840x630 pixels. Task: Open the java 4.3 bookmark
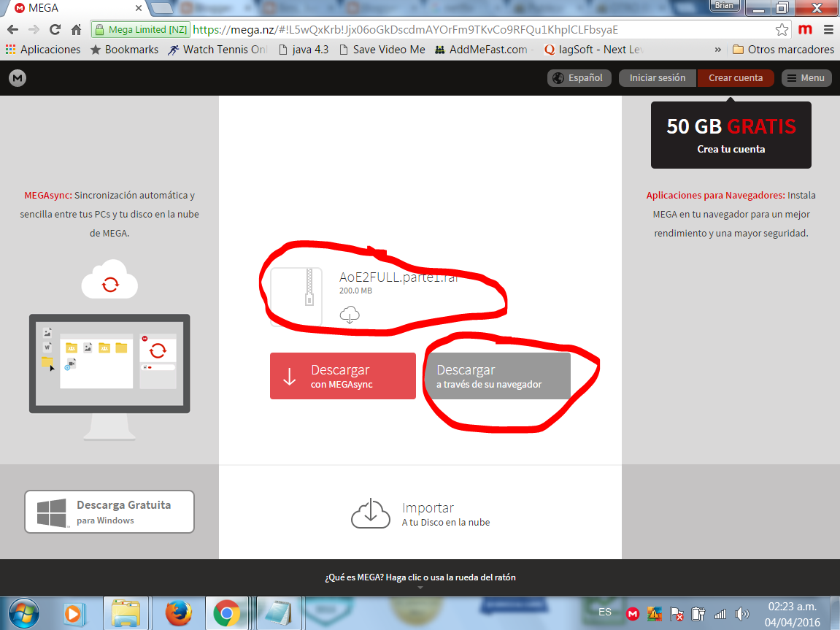(304, 50)
